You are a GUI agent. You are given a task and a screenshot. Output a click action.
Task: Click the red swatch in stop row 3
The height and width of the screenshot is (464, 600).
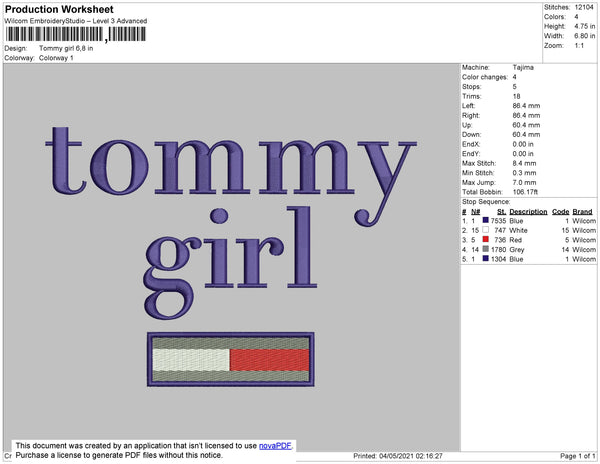(x=486, y=239)
